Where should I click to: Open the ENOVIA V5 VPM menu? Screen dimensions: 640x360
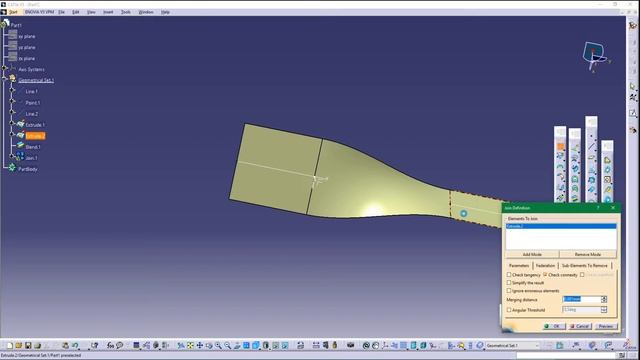click(39, 12)
